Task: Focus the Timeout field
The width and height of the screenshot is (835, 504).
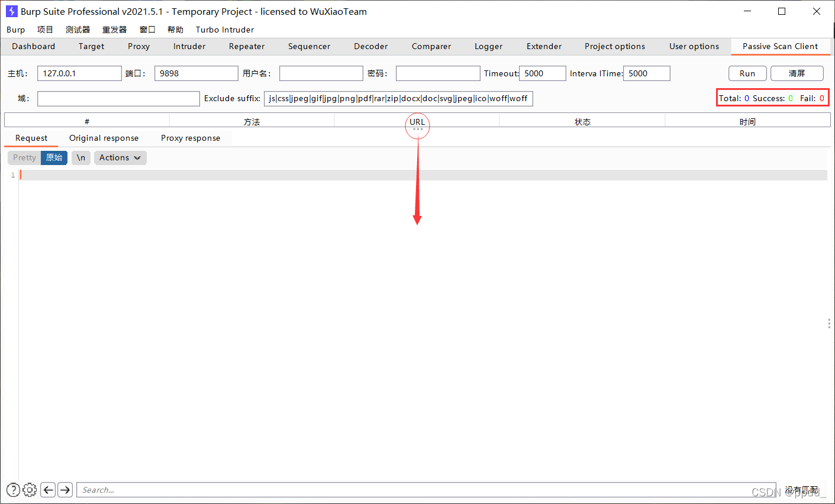Action: click(543, 73)
